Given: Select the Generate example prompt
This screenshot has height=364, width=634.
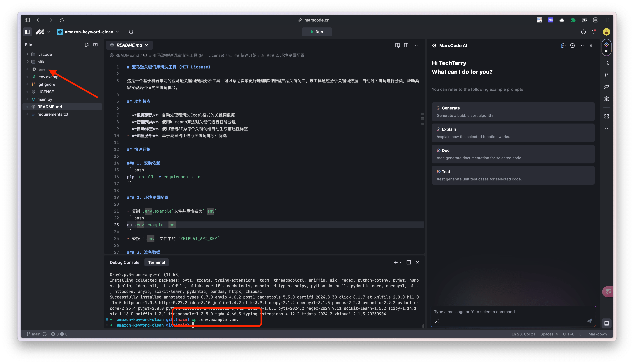Looking at the screenshot, I should [513, 112].
